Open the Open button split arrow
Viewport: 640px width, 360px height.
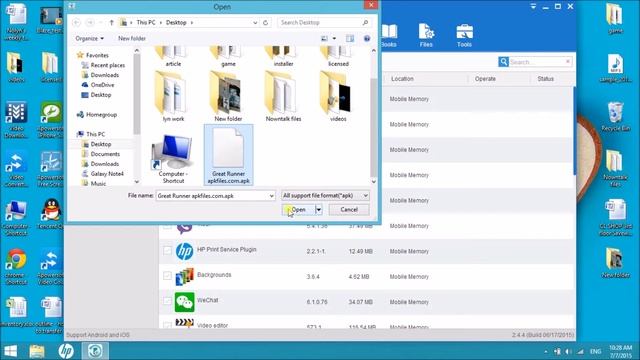pyautogui.click(x=319, y=209)
